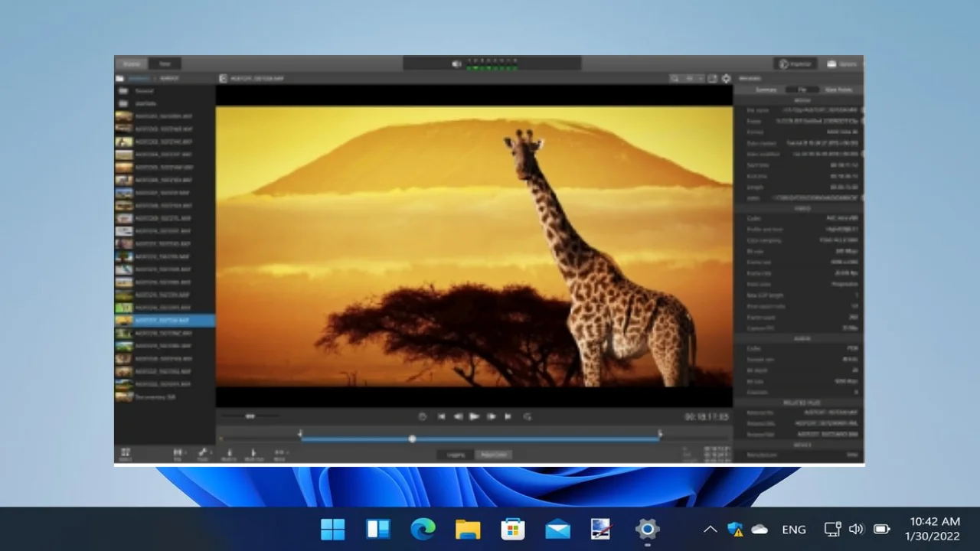This screenshot has width=980, height=551.
Task: Toggle full-screen preview icon
Action: (x=712, y=78)
